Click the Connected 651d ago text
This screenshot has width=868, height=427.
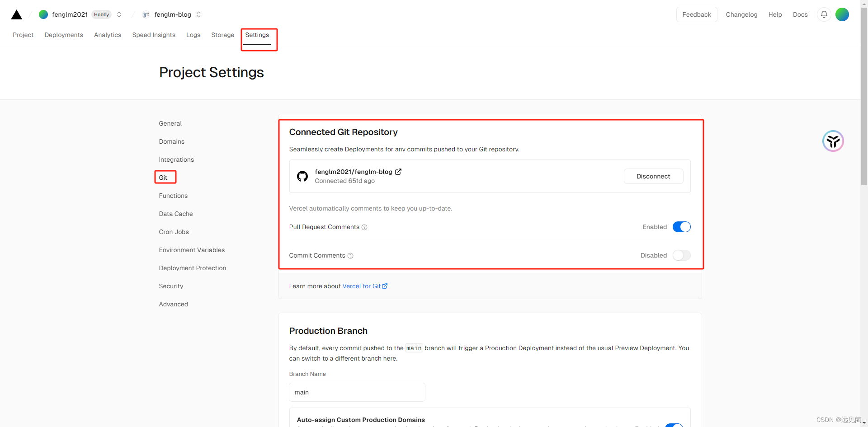(x=344, y=181)
